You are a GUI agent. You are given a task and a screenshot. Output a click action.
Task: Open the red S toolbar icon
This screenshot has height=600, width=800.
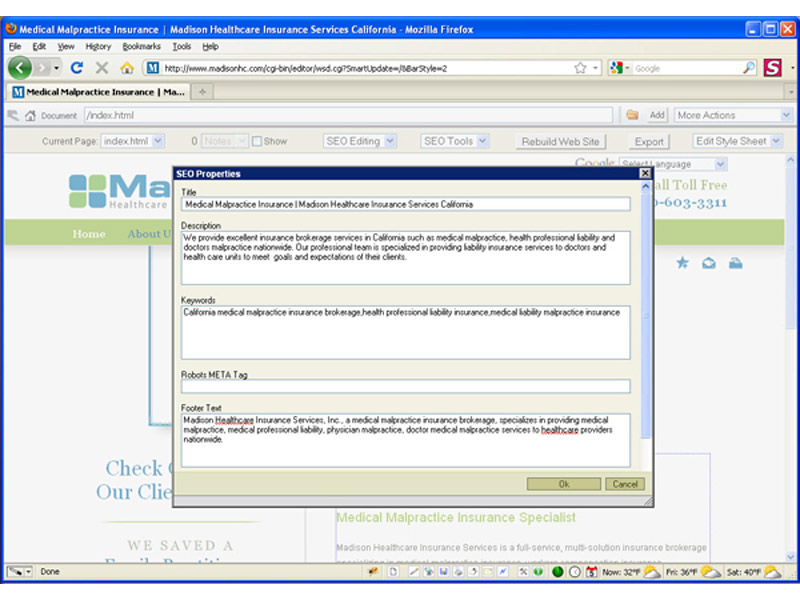click(772, 68)
